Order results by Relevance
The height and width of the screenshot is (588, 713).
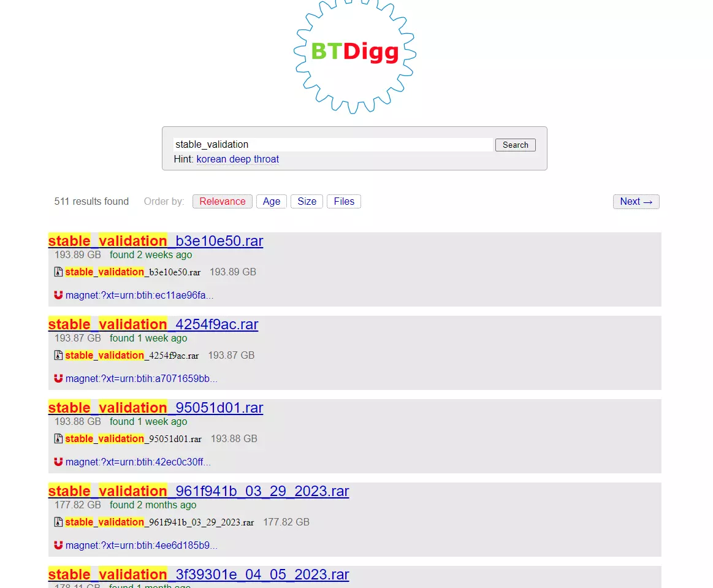(223, 202)
